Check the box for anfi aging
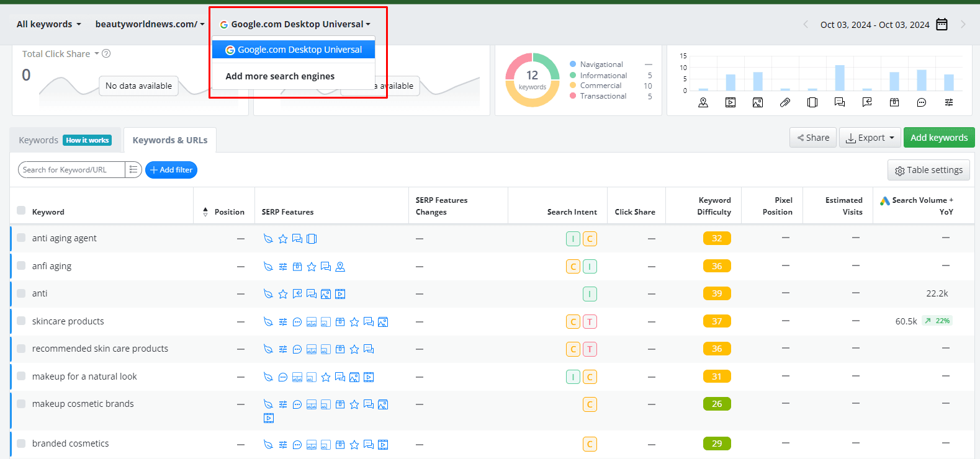The width and height of the screenshot is (980, 459). (x=21, y=265)
